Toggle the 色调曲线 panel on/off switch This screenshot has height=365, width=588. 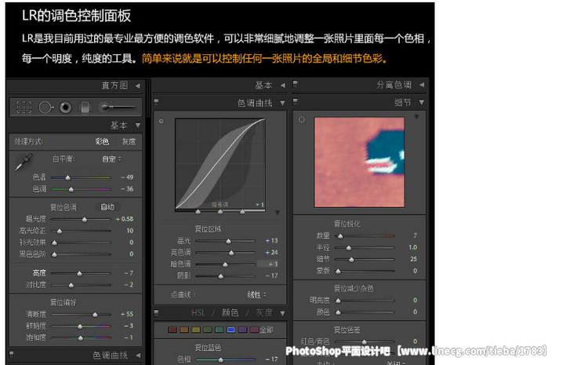pyautogui.click(x=156, y=102)
